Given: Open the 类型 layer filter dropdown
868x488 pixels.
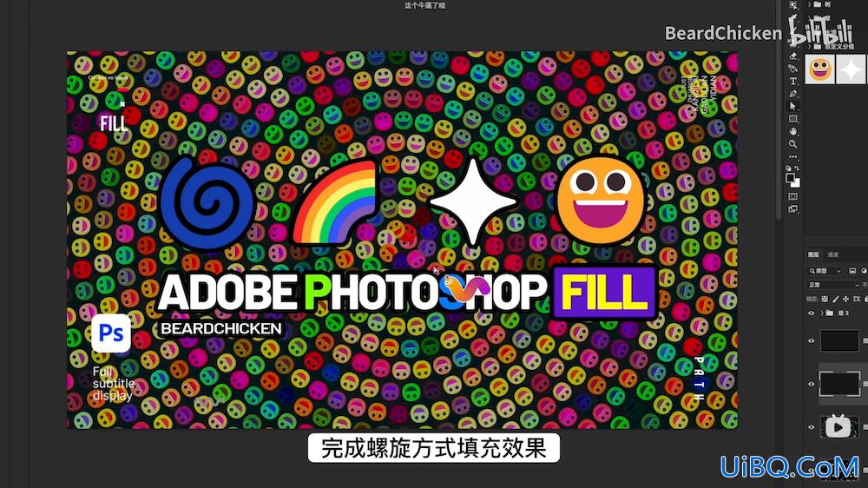Looking at the screenshot, I should [825, 271].
